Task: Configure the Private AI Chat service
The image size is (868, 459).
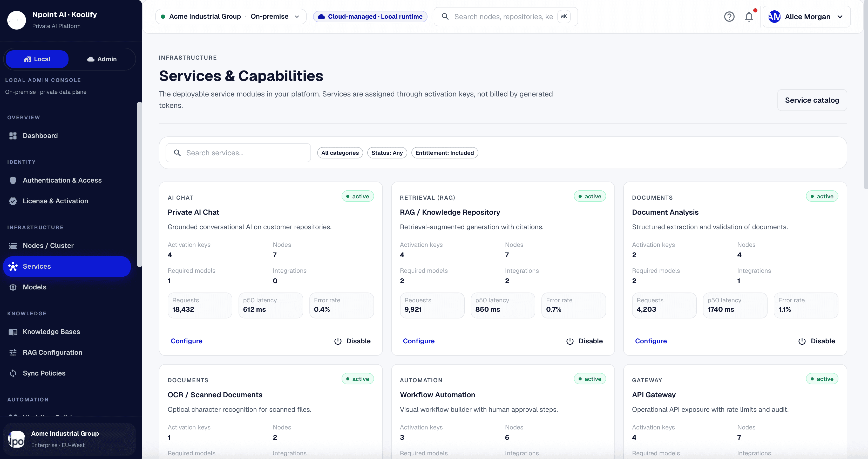Action: (x=187, y=341)
